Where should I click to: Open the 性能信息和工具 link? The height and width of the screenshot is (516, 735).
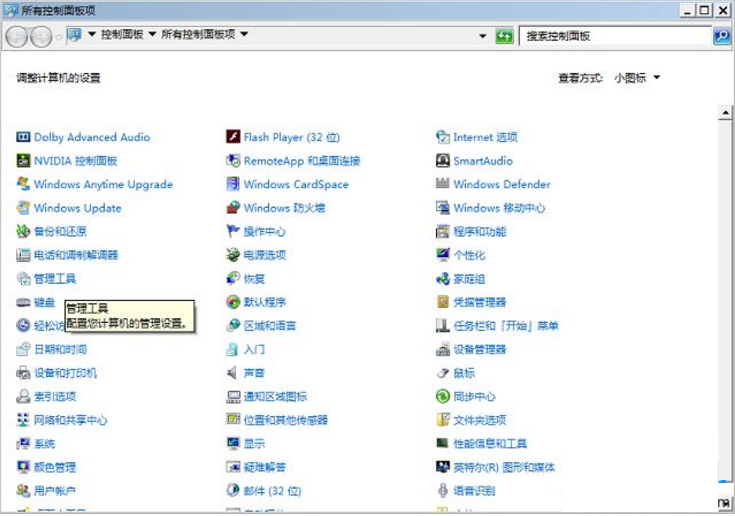click(x=490, y=444)
